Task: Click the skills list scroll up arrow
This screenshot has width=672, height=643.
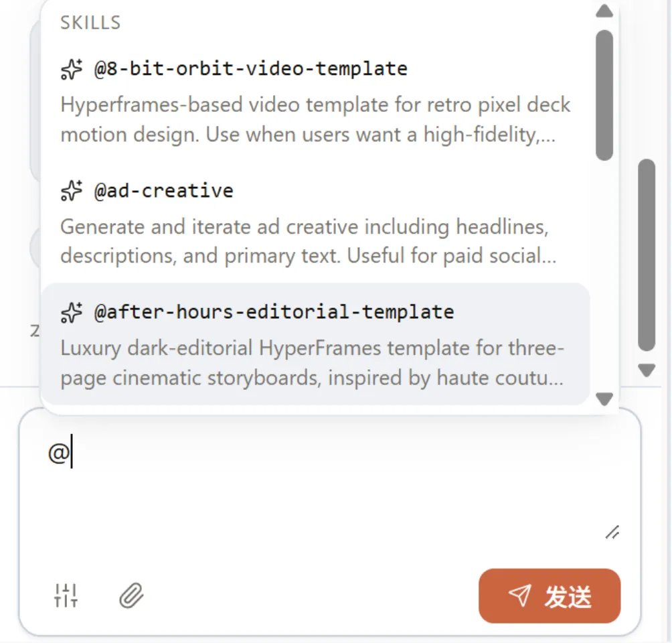Action: [604, 11]
